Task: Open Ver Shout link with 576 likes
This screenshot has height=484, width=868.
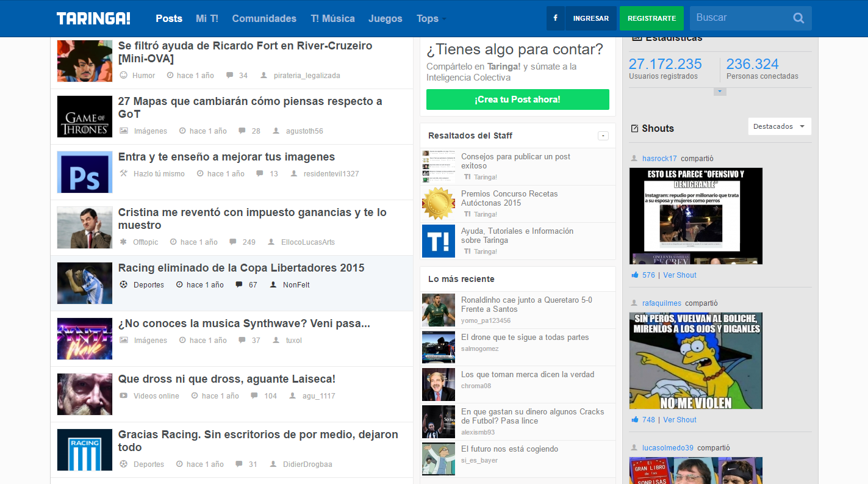Action: point(680,275)
